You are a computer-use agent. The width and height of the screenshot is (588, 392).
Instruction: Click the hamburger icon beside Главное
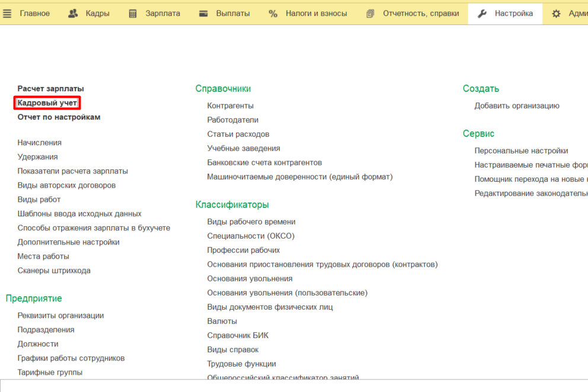pyautogui.click(x=7, y=14)
